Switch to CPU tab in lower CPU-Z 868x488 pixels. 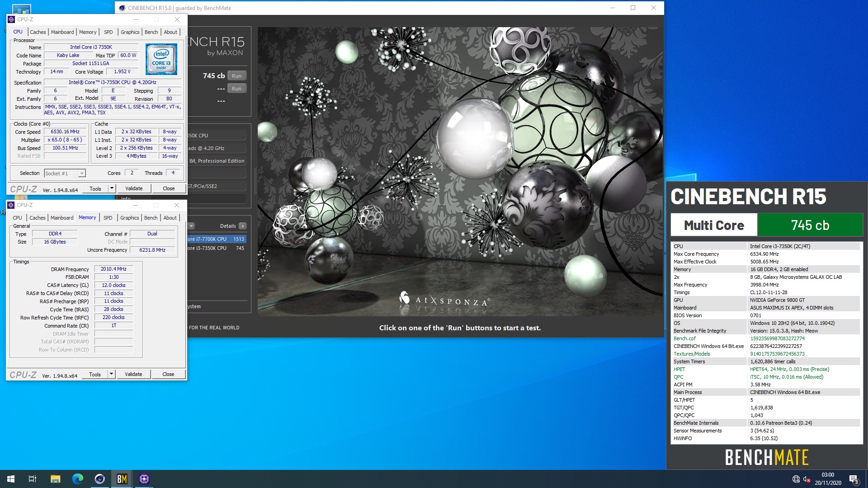pos(18,218)
